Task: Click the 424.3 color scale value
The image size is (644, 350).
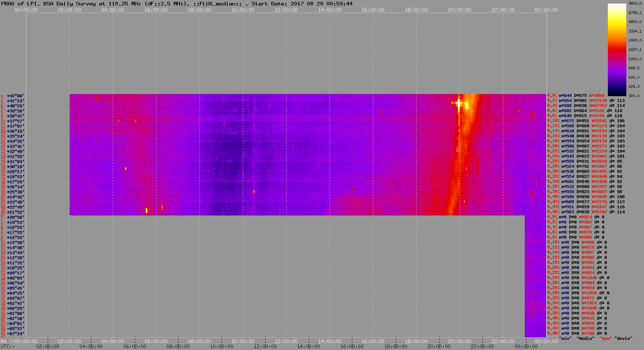Action: pyautogui.click(x=634, y=86)
